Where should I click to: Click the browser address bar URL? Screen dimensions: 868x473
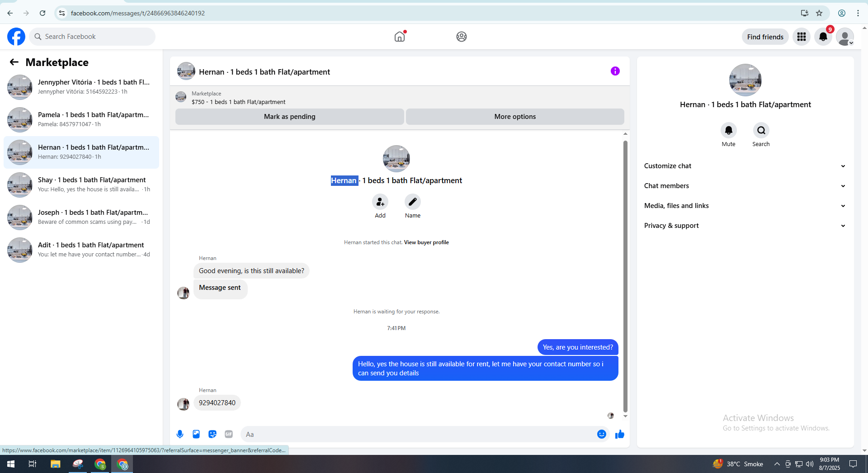(x=138, y=13)
